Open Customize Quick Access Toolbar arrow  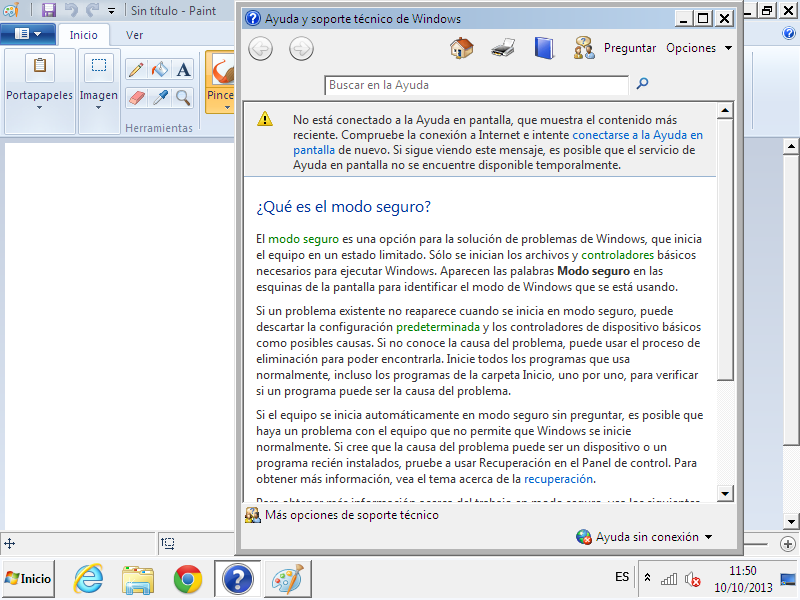pyautogui.click(x=112, y=10)
